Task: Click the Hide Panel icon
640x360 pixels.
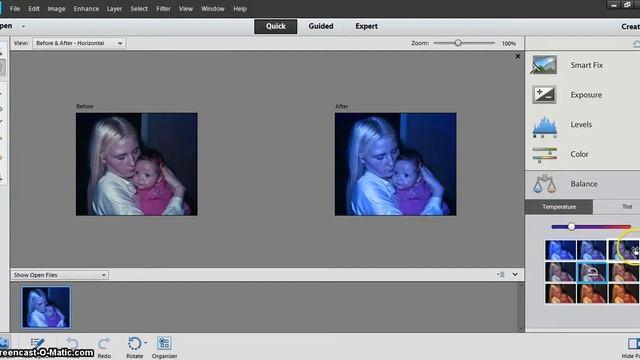Action: click(x=633, y=344)
